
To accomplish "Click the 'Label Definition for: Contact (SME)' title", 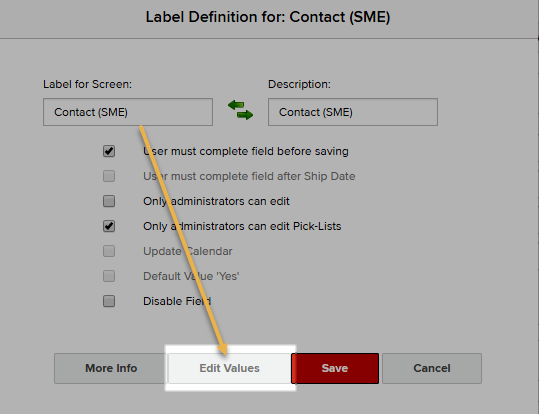I will (x=268, y=17).
